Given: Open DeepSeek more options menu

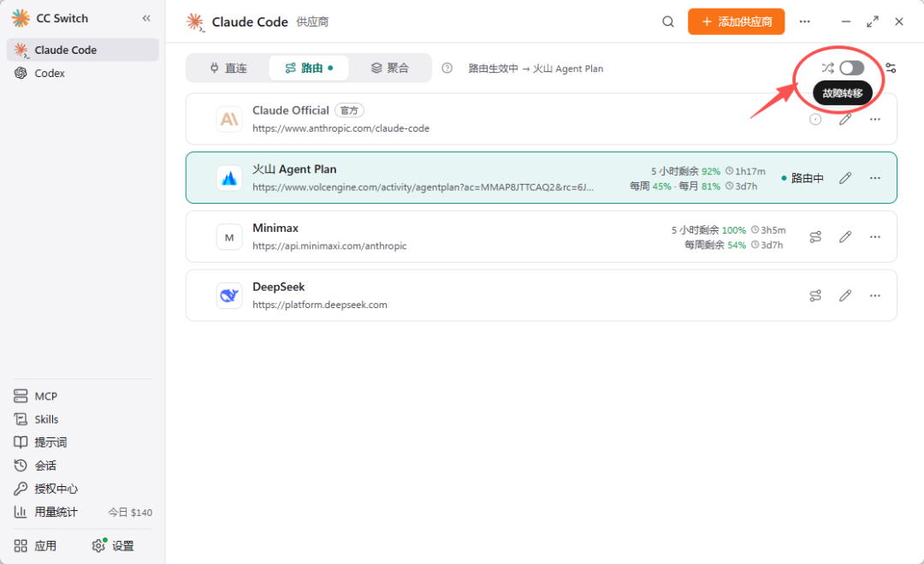Looking at the screenshot, I should tap(875, 296).
